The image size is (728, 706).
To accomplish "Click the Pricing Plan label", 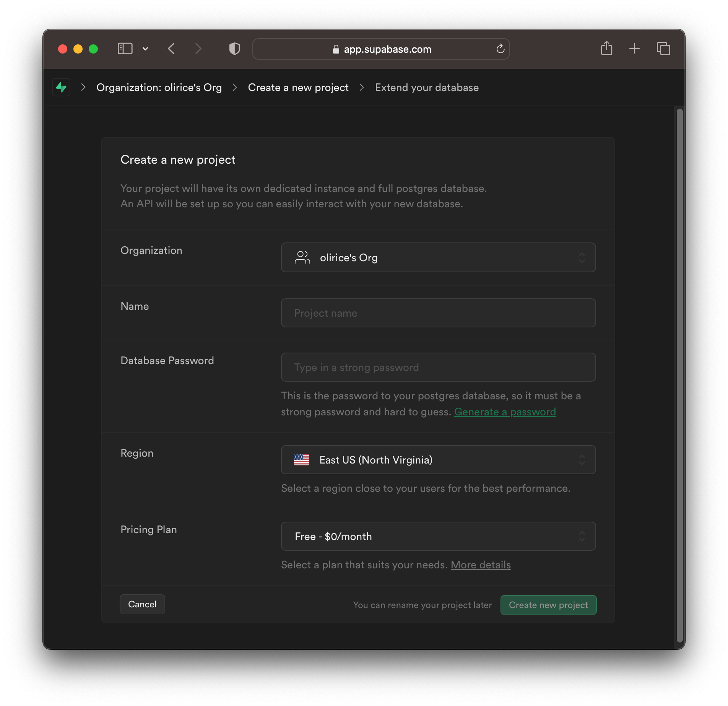I will coord(149,530).
